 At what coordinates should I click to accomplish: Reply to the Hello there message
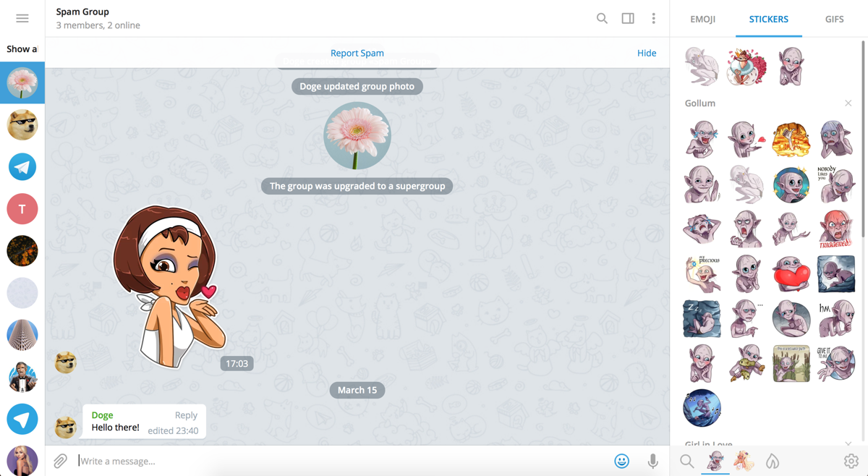[x=186, y=415]
